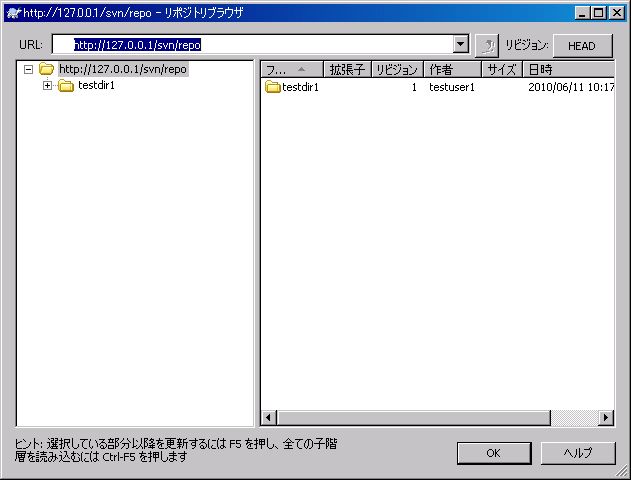Image resolution: width=631 pixels, height=480 pixels.
Task: Confirm with the OK button
Action: pyautogui.click(x=494, y=453)
